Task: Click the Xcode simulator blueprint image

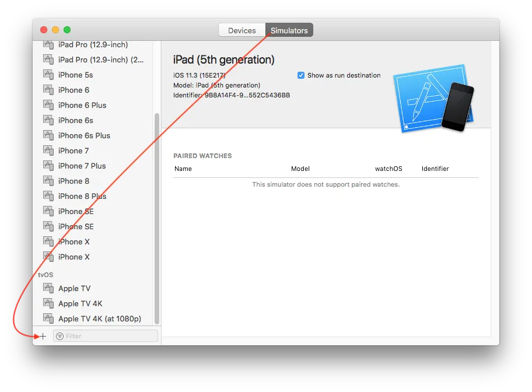Action: click(433, 98)
